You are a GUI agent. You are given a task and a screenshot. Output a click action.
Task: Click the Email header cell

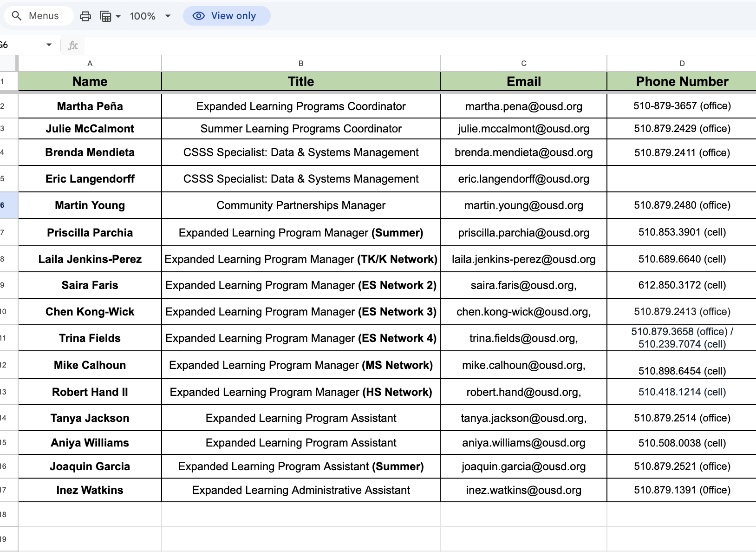[524, 82]
